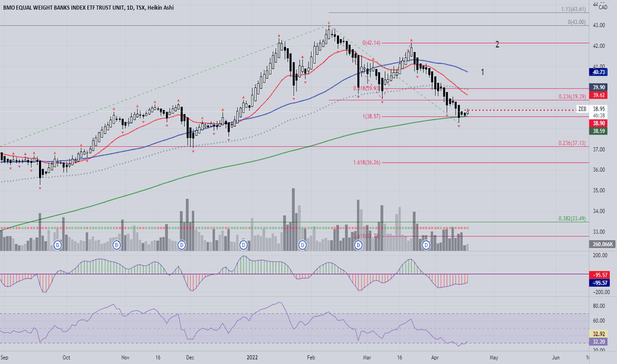Select the 1.13(43.61) Fibonacci level label
617x364 pixels.
[x=574, y=9]
